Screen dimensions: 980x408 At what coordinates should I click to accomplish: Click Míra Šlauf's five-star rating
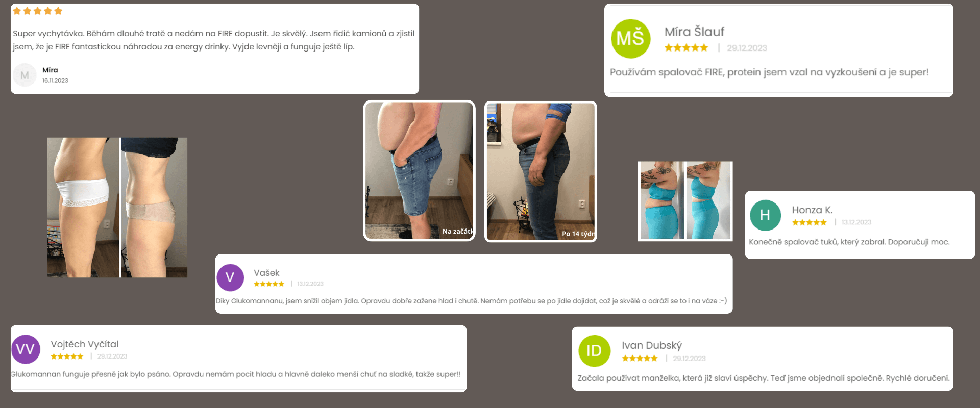686,48
